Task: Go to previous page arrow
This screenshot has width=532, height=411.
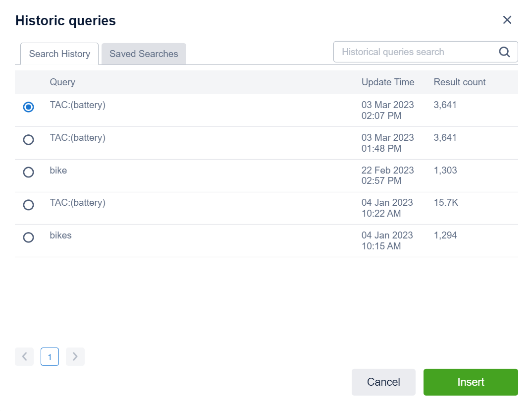Action: click(x=24, y=356)
